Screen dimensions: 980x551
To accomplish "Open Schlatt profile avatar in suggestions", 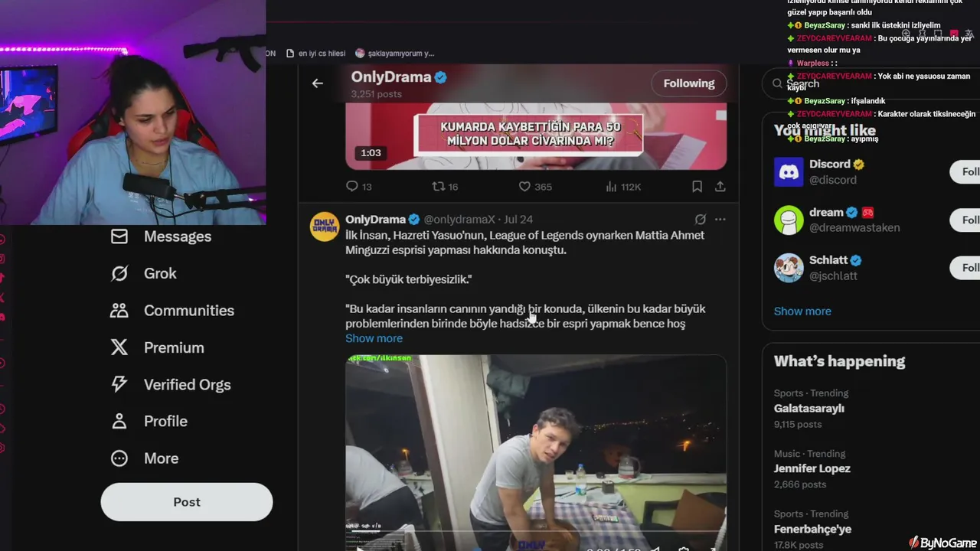I will (789, 268).
